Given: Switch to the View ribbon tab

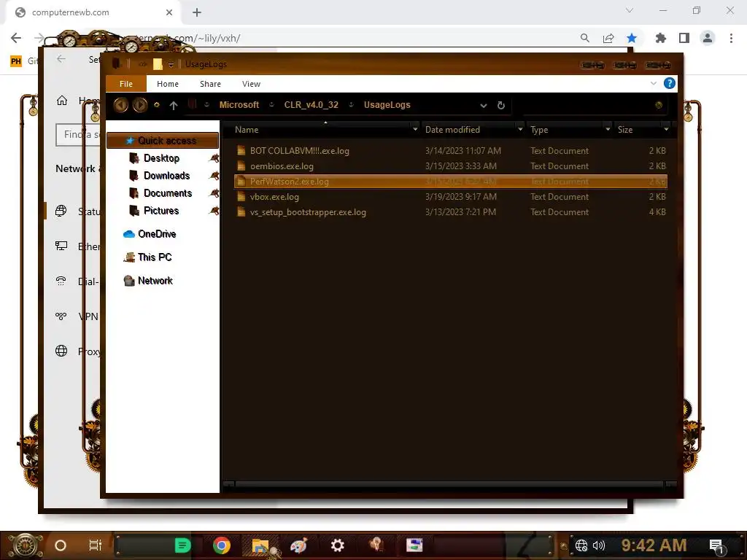Looking at the screenshot, I should [251, 84].
